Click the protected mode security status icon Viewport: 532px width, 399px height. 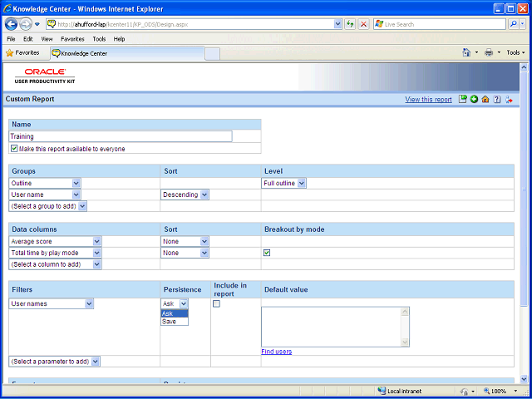(x=464, y=392)
